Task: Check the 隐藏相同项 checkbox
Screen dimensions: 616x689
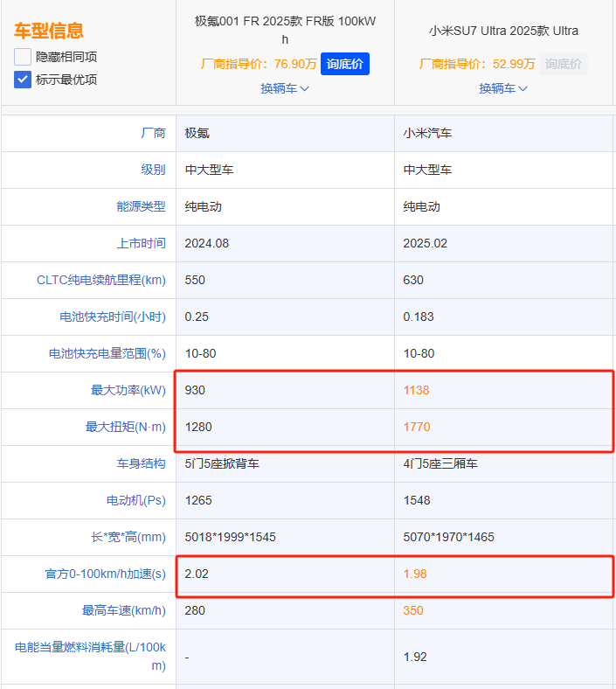Action: [x=23, y=57]
